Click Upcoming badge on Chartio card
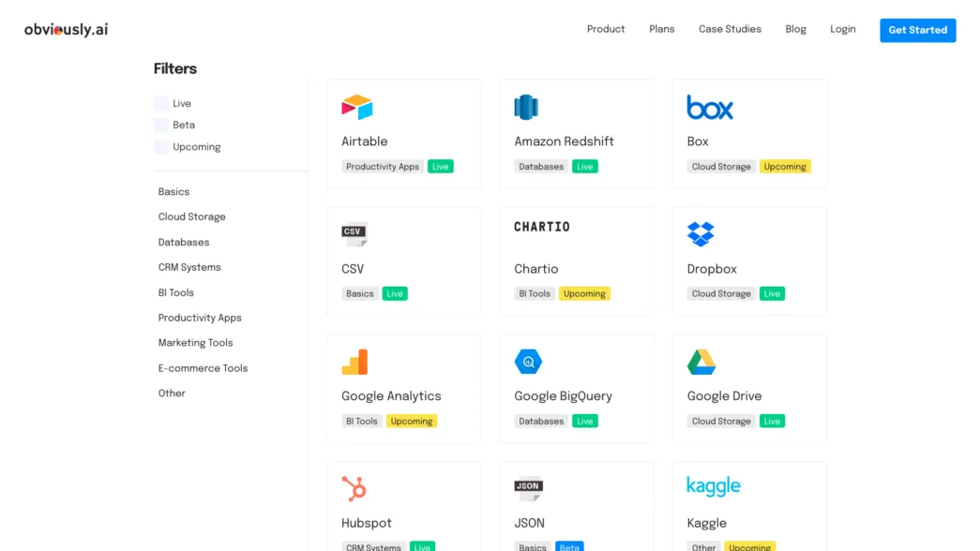The image size is (980, 551). (x=584, y=293)
